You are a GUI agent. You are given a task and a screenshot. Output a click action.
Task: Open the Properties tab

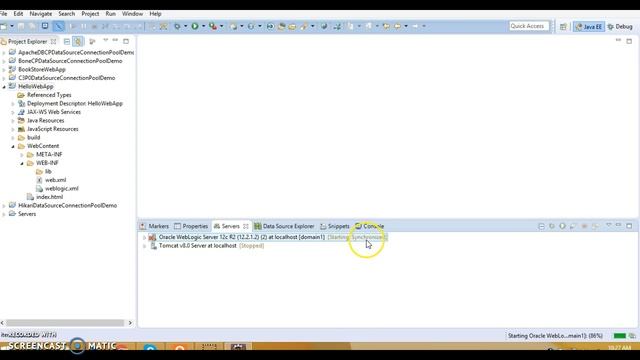pos(191,226)
